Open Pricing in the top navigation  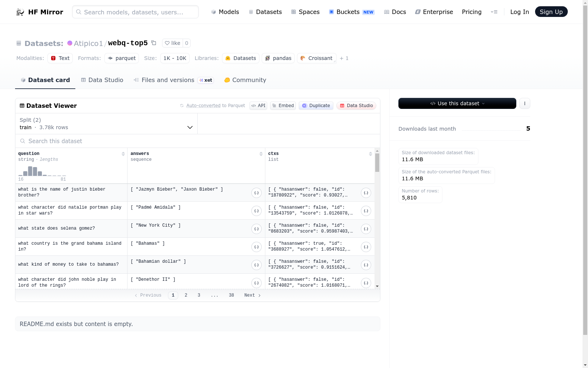[472, 12]
